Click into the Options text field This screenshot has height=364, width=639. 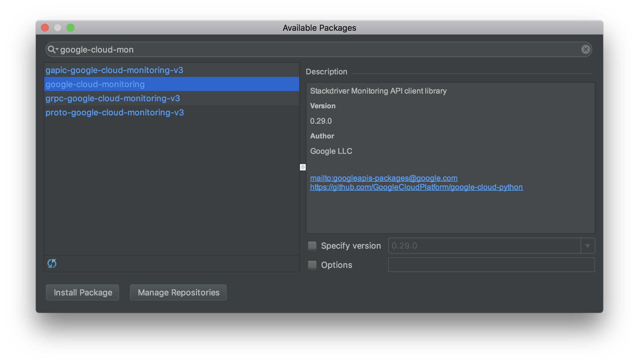(491, 265)
